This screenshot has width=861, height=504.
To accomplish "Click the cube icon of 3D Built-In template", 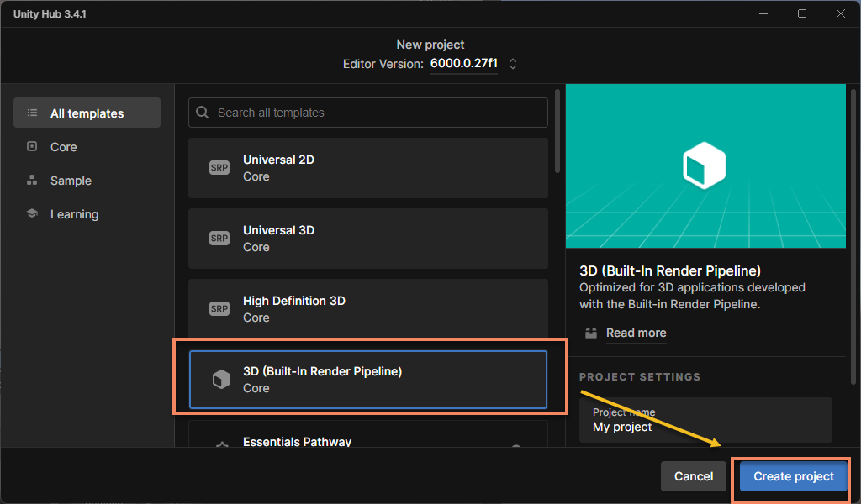I will click(220, 380).
